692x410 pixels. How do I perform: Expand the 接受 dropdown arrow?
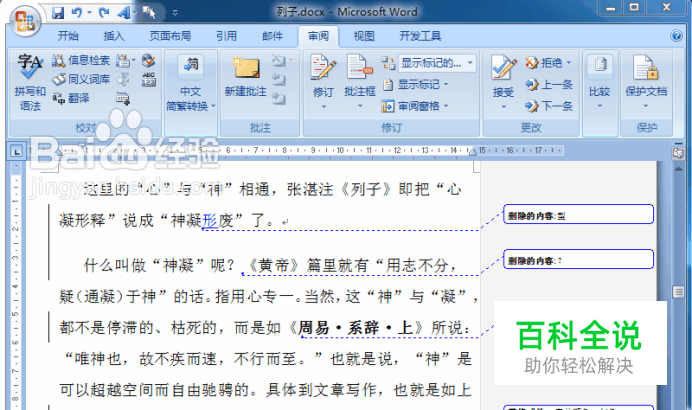click(503, 107)
